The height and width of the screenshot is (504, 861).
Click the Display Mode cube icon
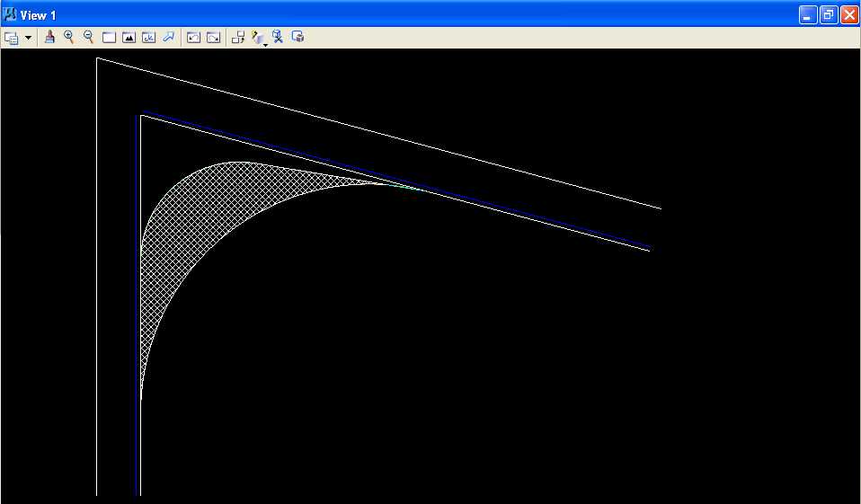(257, 37)
